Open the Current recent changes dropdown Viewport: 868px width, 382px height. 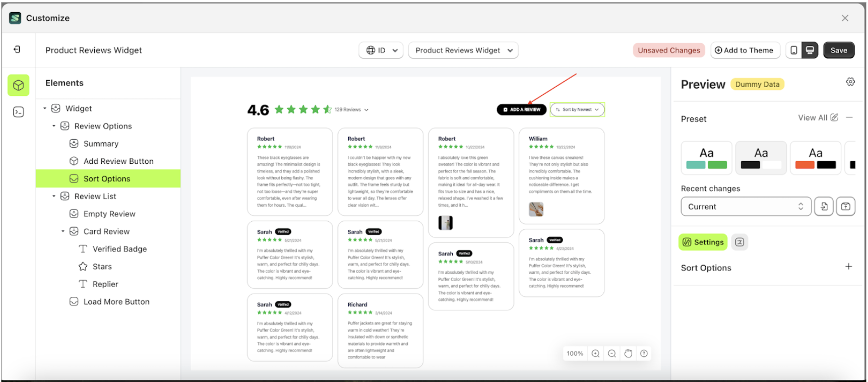click(x=746, y=207)
